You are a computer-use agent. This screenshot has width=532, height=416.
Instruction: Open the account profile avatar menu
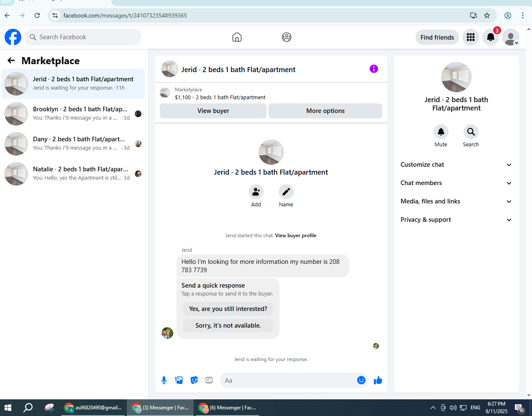511,37
